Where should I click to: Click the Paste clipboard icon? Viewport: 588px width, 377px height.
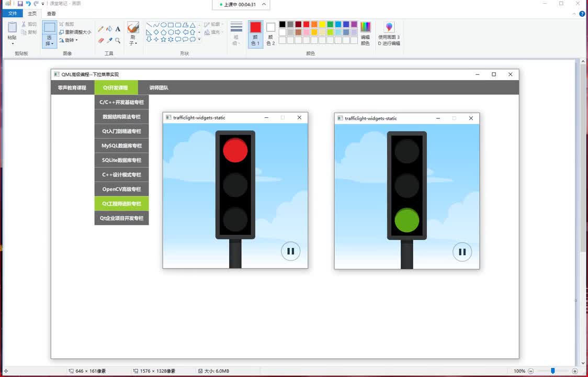(x=12, y=27)
